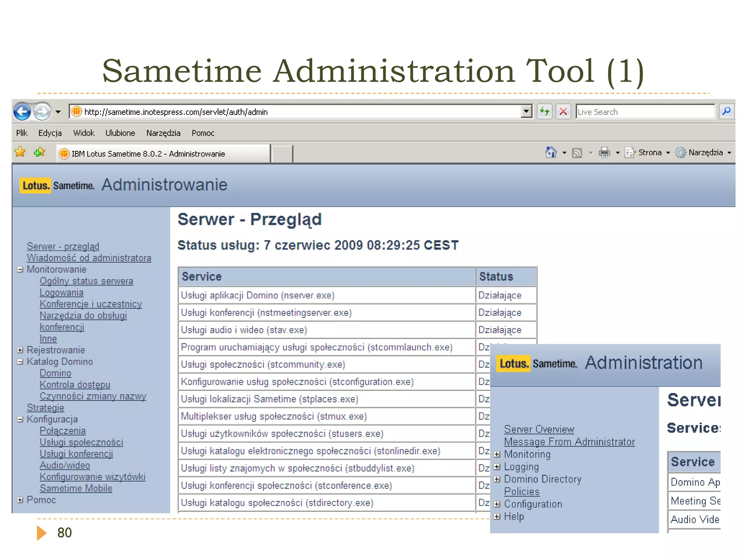747x560 pixels.
Task: Open the Usługi społeczności link
Action: click(81, 442)
